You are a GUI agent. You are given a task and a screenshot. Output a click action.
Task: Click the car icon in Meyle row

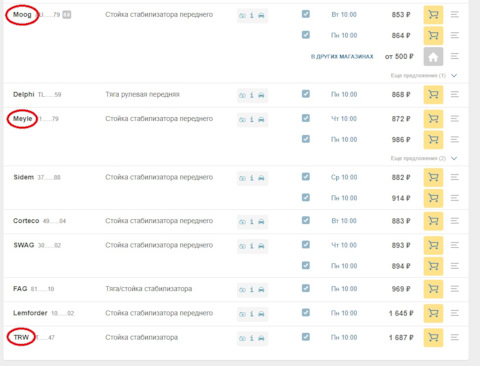pos(261,120)
